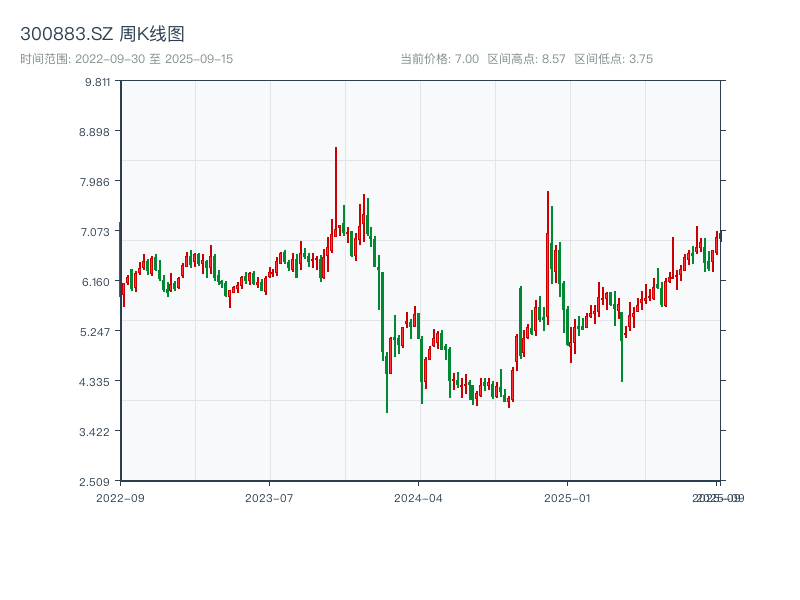
Task: Click y-axis value 3.422
Action: pyautogui.click(x=94, y=432)
